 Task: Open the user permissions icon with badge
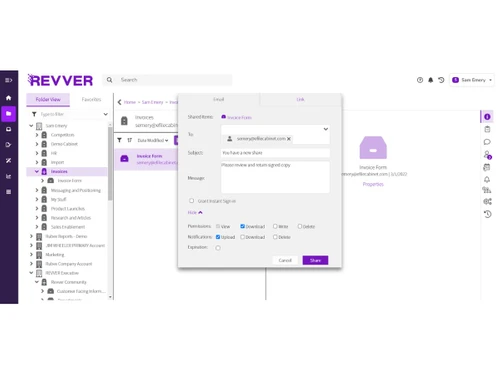tap(487, 155)
